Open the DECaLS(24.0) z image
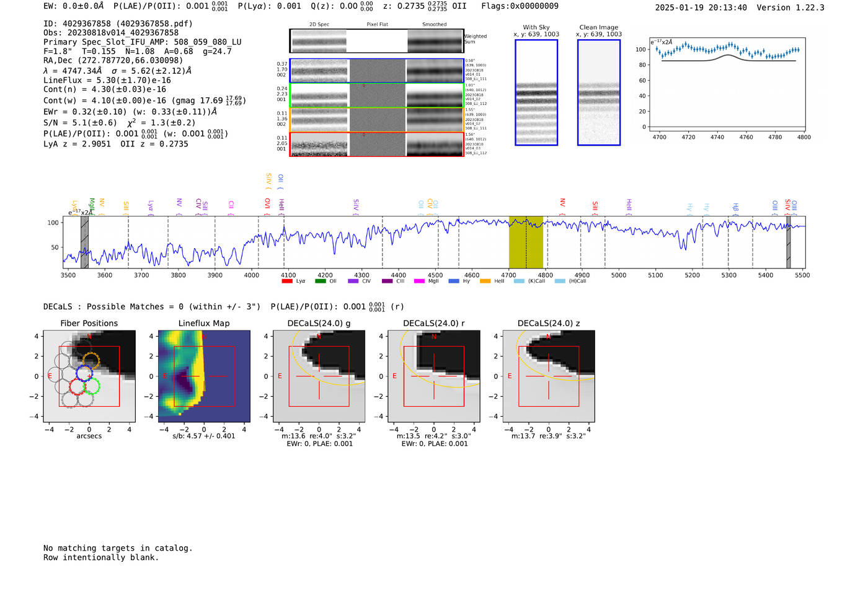This screenshot has height=591, width=868. [x=549, y=376]
